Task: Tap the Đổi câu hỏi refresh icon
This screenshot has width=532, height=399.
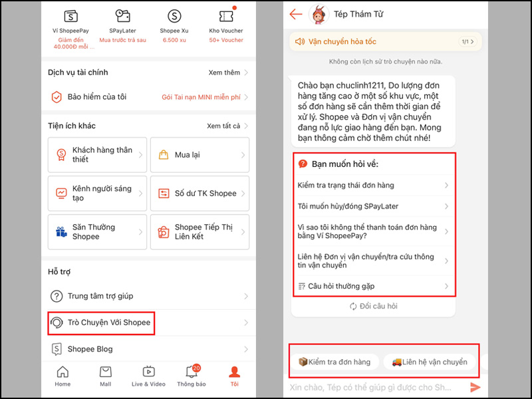Action: (x=353, y=307)
